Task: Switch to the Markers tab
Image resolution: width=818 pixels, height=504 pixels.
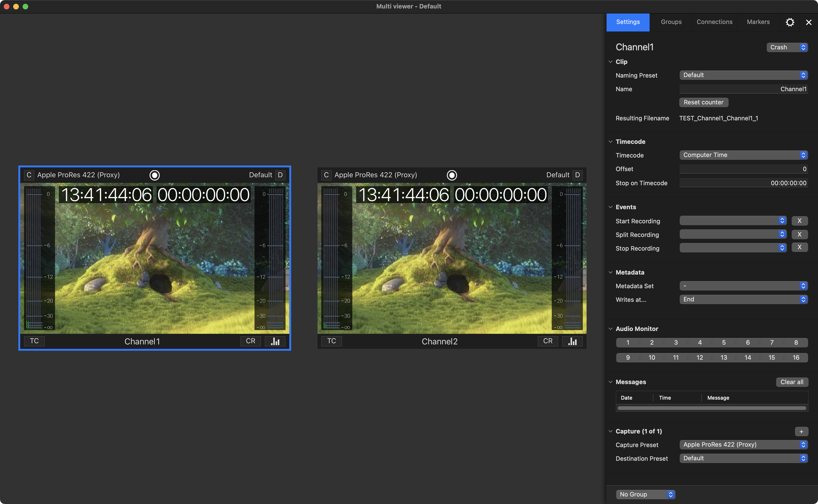Action: (758, 22)
